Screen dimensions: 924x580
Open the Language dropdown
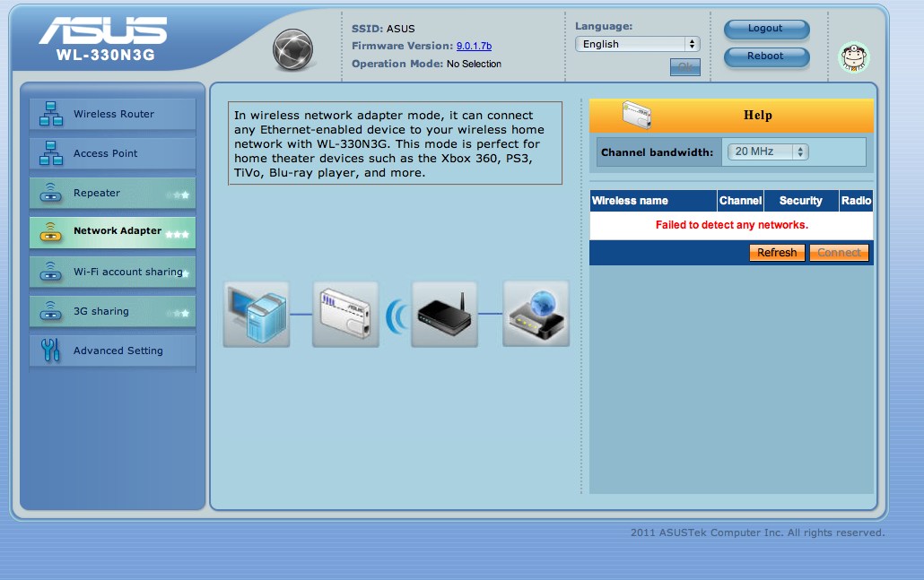click(637, 44)
